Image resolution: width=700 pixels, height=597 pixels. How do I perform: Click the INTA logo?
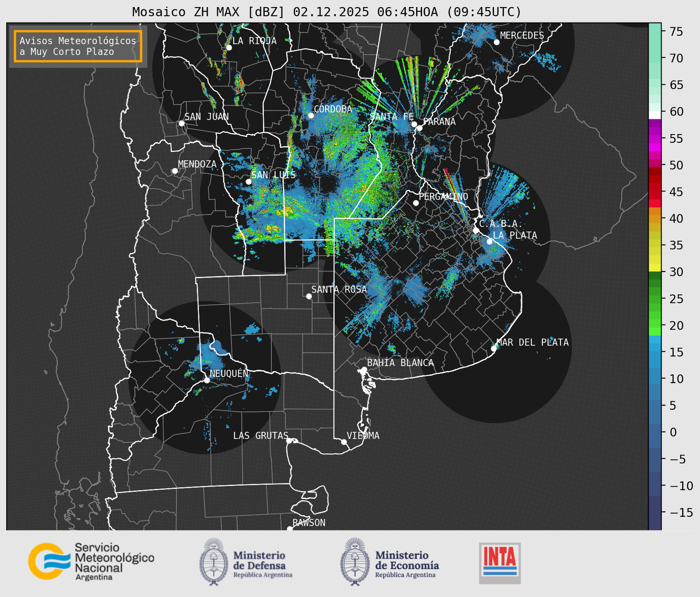click(500, 563)
